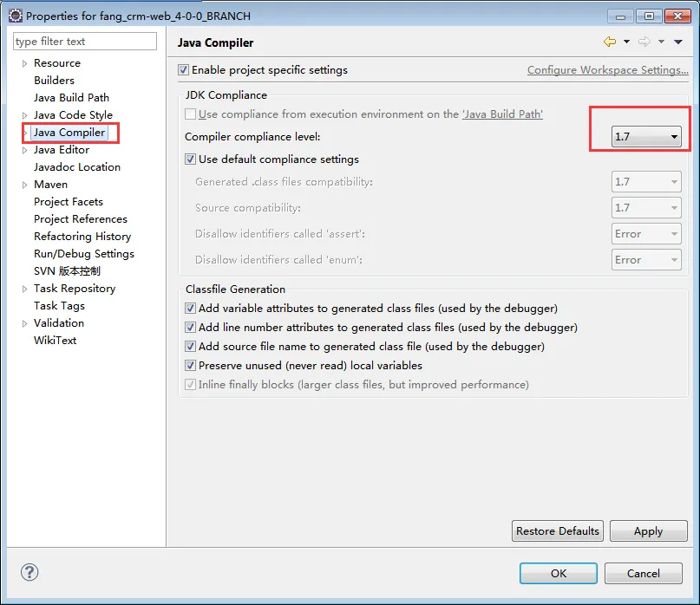This screenshot has height=605, width=700.
Task: Uncheck Use default compliance settings
Action: pos(191,159)
